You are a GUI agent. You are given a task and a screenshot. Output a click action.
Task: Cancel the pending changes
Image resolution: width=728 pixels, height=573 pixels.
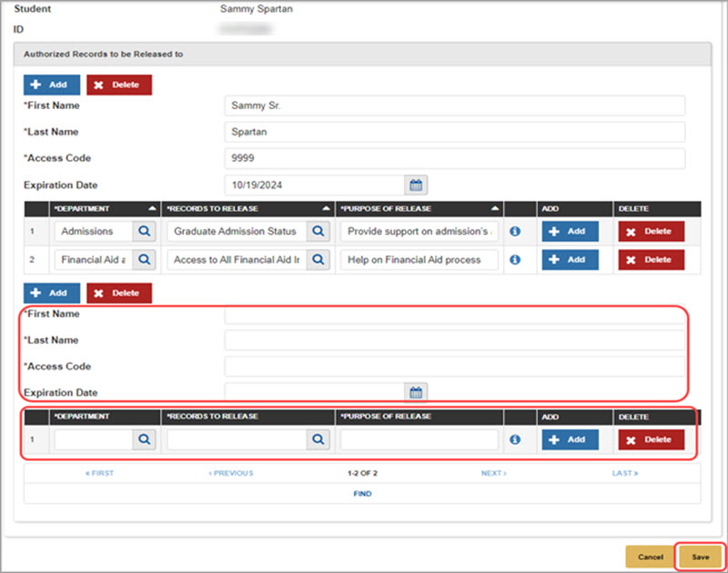(x=651, y=557)
